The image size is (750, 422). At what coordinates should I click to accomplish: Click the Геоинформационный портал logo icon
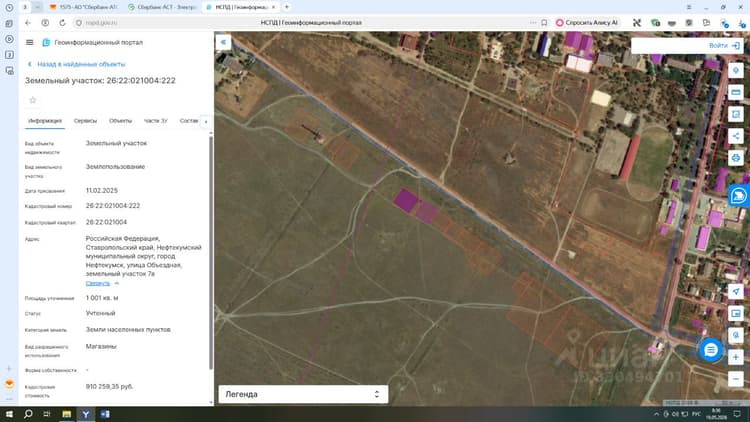(x=46, y=43)
